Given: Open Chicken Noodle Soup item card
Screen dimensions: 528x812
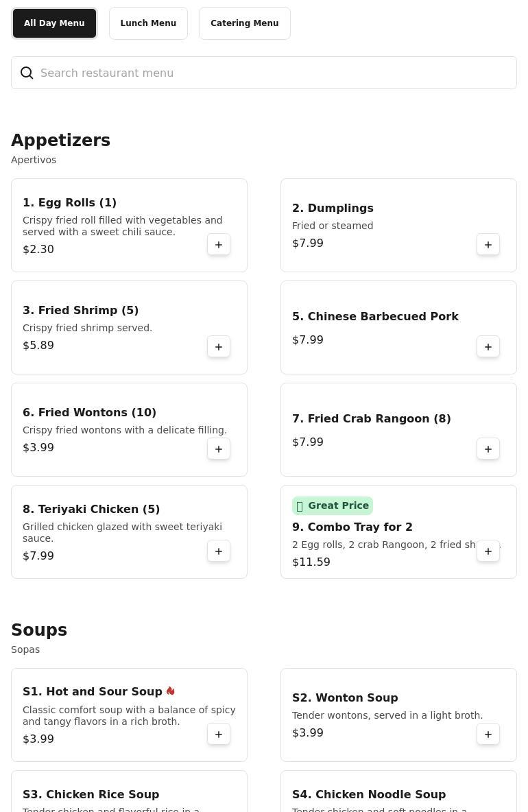Looking at the screenshot, I should [369, 794].
